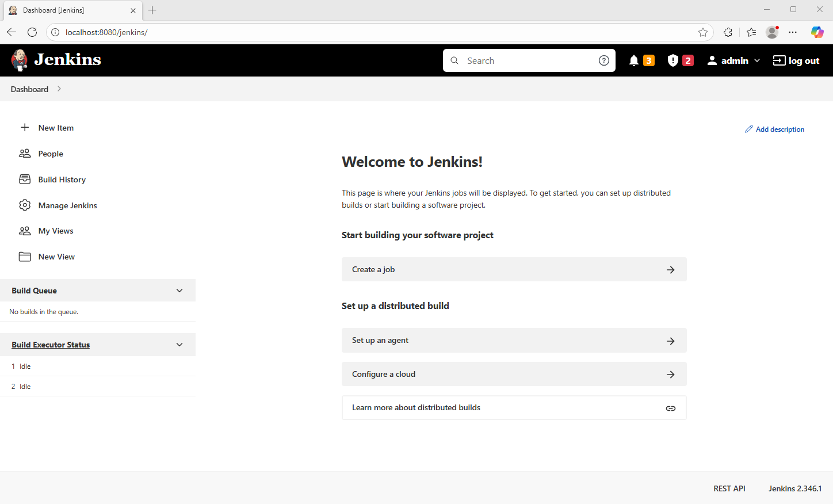This screenshot has width=833, height=504.
Task: Open the People page
Action: pyautogui.click(x=51, y=154)
